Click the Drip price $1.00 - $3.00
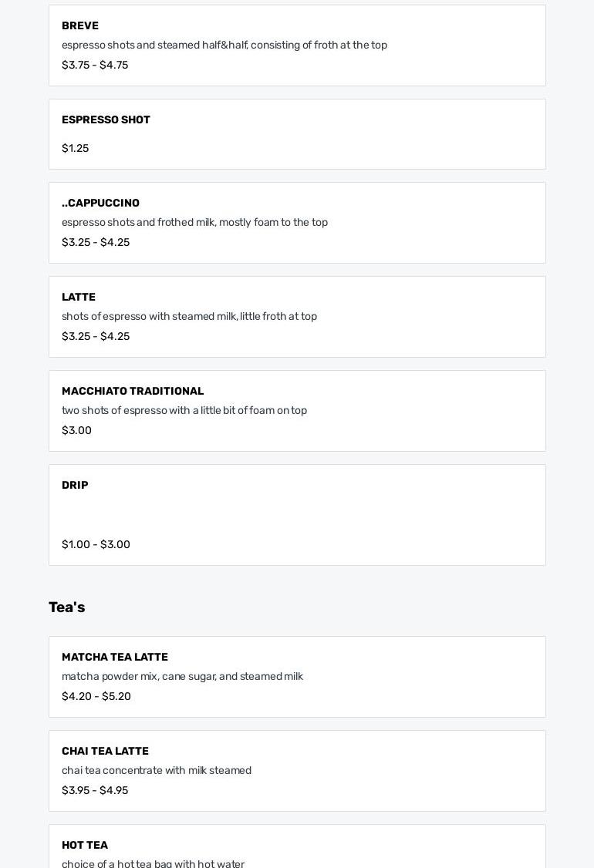Screen dimensions: 594x868 point(96,544)
